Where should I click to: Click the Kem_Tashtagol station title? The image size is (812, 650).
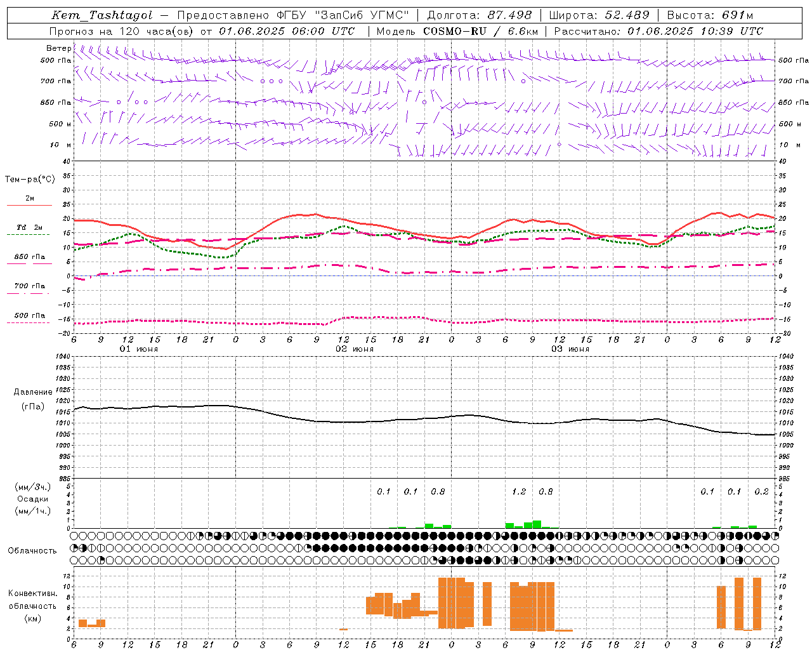coord(102,15)
